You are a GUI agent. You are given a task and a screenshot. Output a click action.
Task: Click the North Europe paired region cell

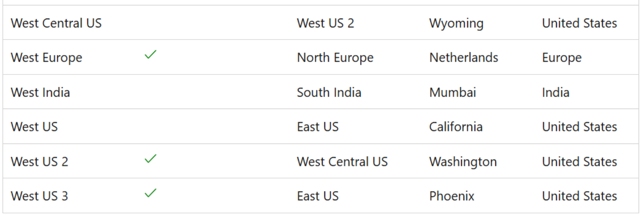[335, 58]
